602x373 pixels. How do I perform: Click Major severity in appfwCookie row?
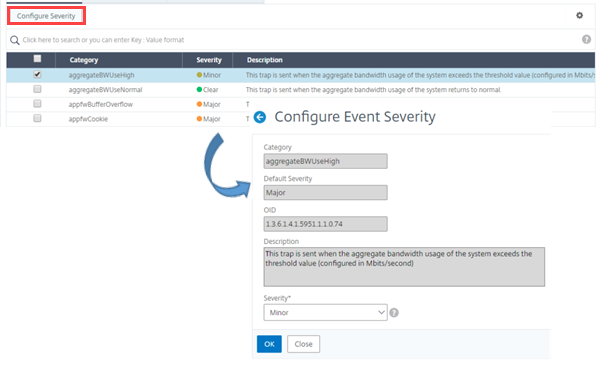click(x=208, y=119)
